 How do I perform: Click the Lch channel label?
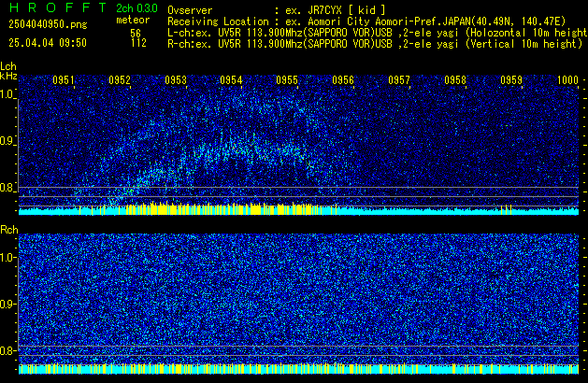pos(8,66)
